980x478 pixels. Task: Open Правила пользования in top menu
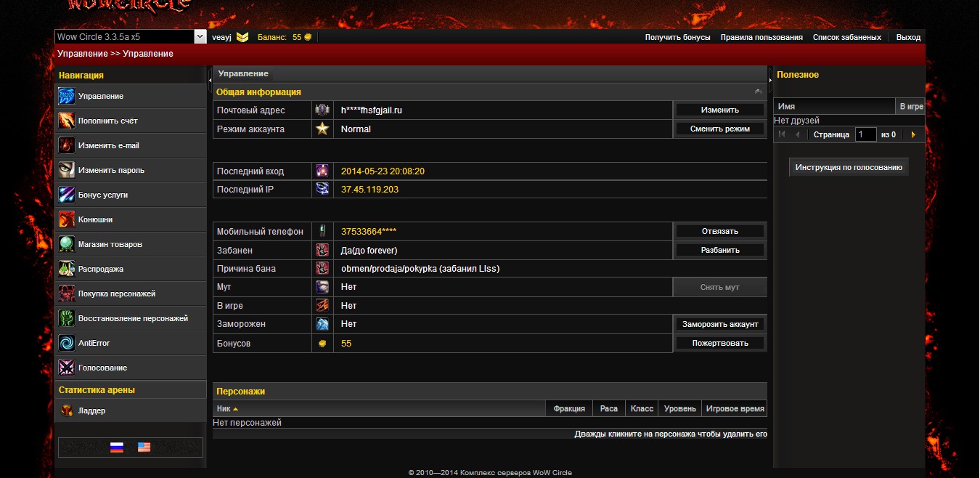[x=761, y=37]
